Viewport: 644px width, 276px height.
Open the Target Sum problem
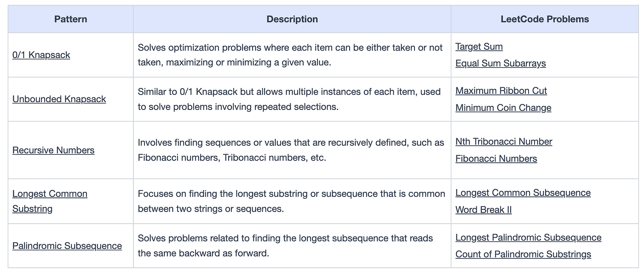479,46
